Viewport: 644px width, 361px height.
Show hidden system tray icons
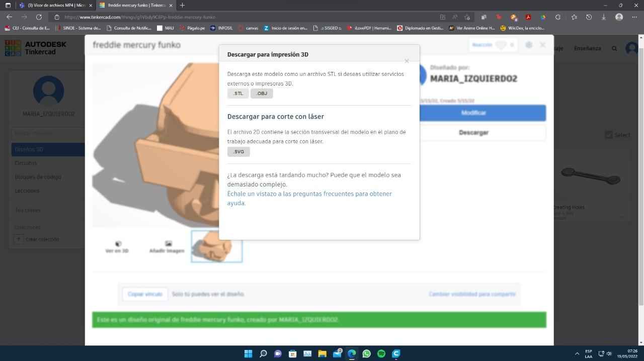point(577,354)
